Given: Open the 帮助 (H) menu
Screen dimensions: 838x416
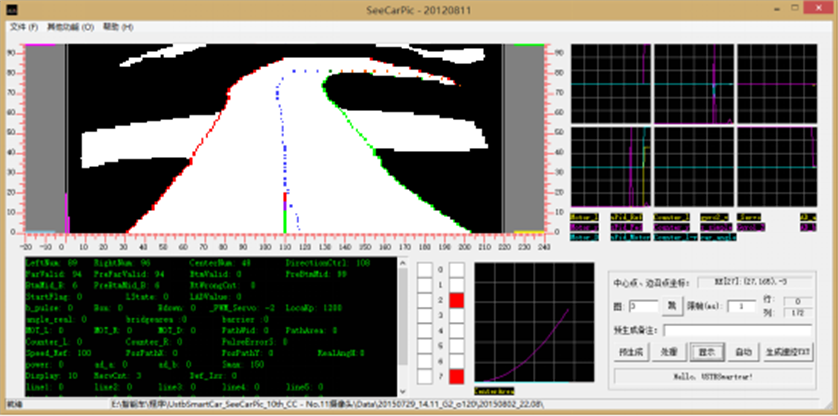Looking at the screenshot, I should pyautogui.click(x=118, y=26).
